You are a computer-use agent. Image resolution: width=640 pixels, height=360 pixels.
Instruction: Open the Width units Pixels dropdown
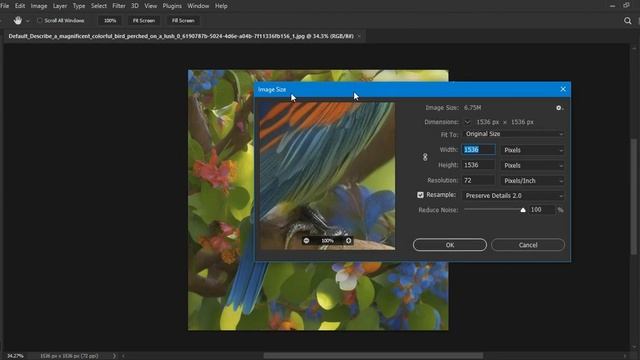[x=533, y=150]
